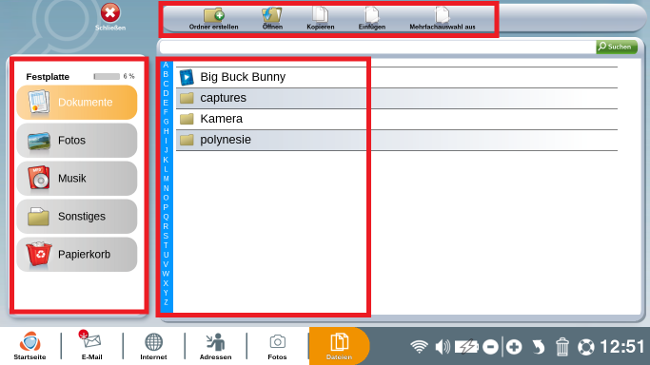Open the Papierkorb recycle bin
The image size is (650, 365).
pos(77,254)
